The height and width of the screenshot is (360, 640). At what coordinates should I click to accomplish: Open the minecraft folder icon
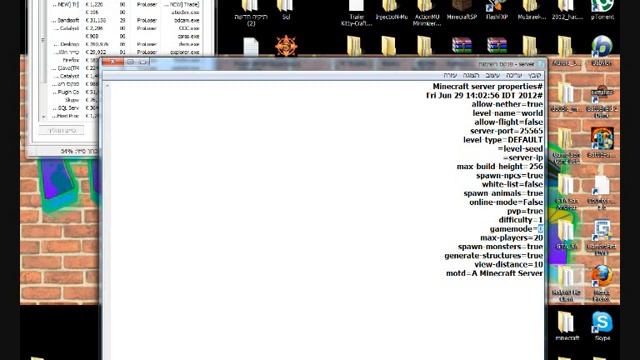coord(567,326)
